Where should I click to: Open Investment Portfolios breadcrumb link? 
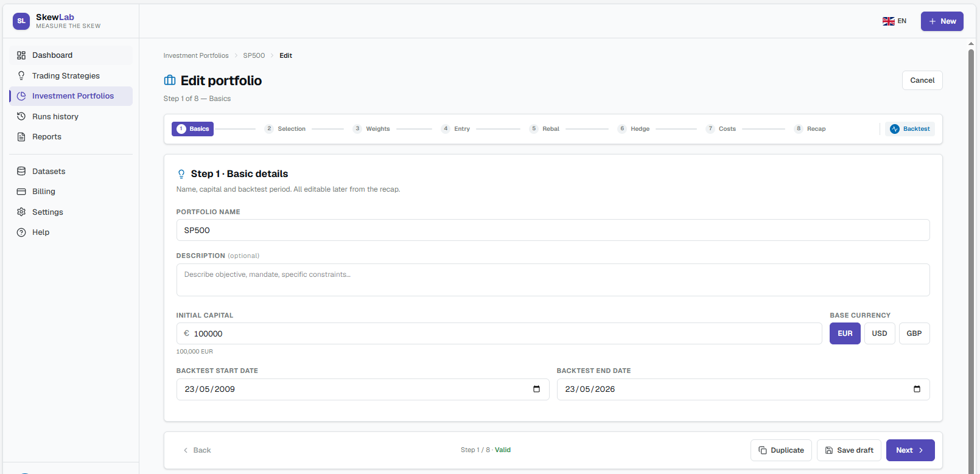(x=196, y=55)
